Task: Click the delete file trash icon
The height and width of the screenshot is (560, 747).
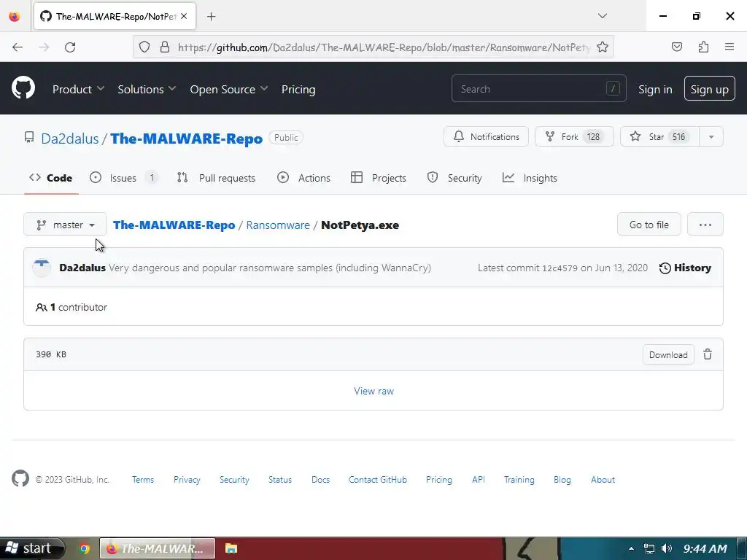Action: click(708, 354)
